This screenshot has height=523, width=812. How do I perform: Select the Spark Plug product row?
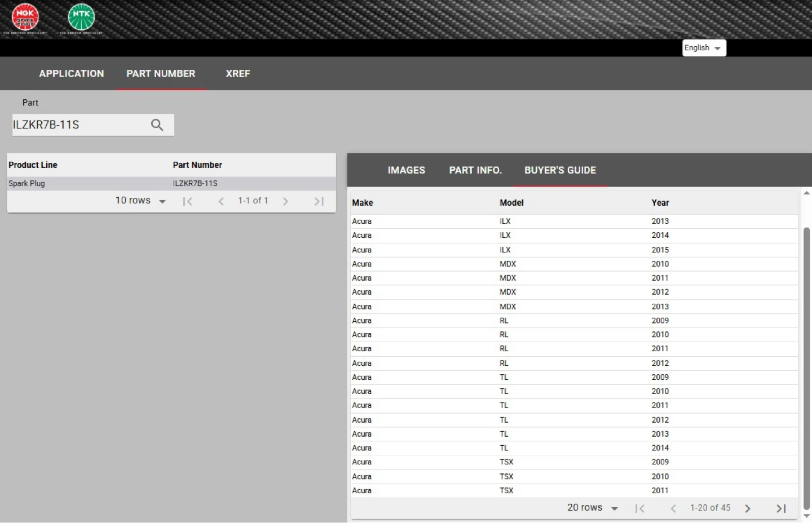[171, 184]
